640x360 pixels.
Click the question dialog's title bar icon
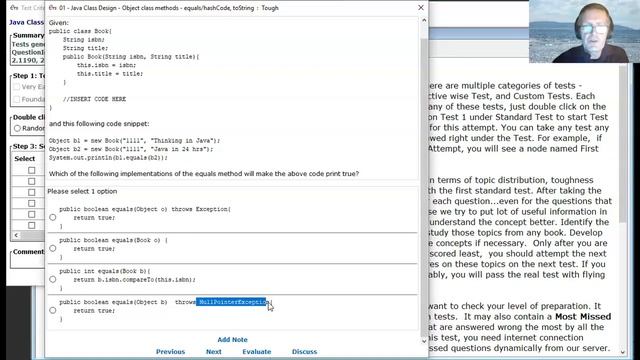coord(53,8)
